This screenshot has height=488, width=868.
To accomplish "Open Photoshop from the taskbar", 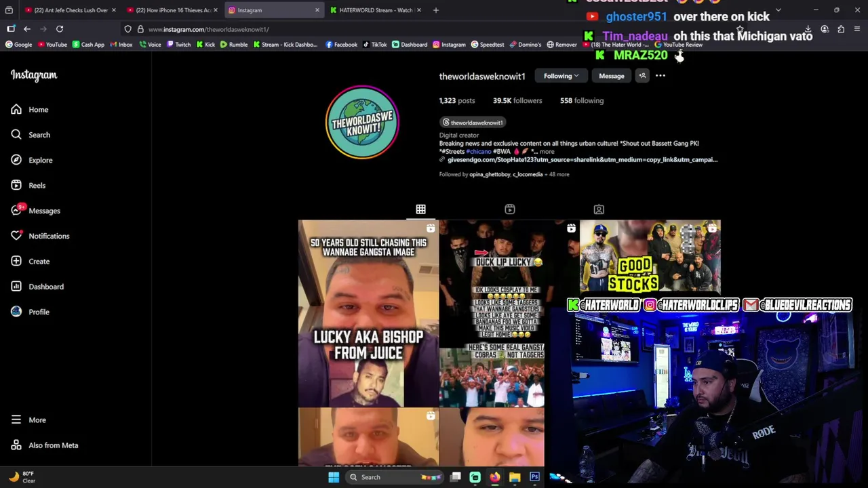I will 534,477.
